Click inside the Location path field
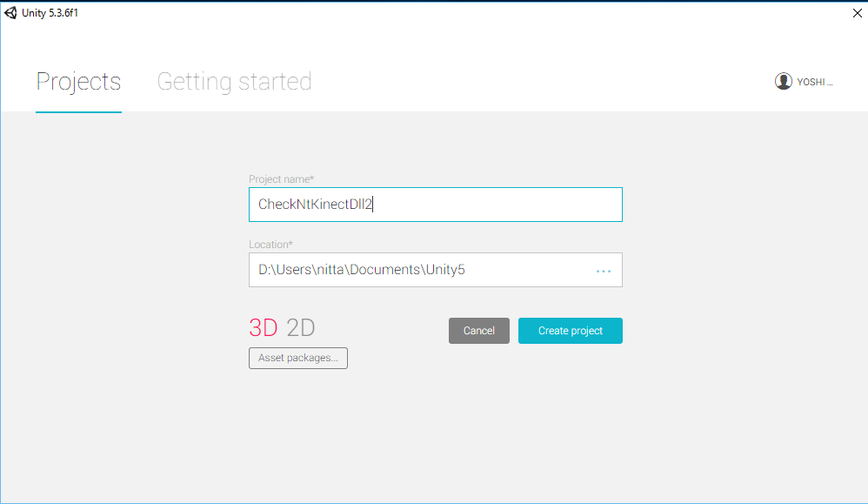Viewport: 868px width, 504px height. (x=522, y=270)
